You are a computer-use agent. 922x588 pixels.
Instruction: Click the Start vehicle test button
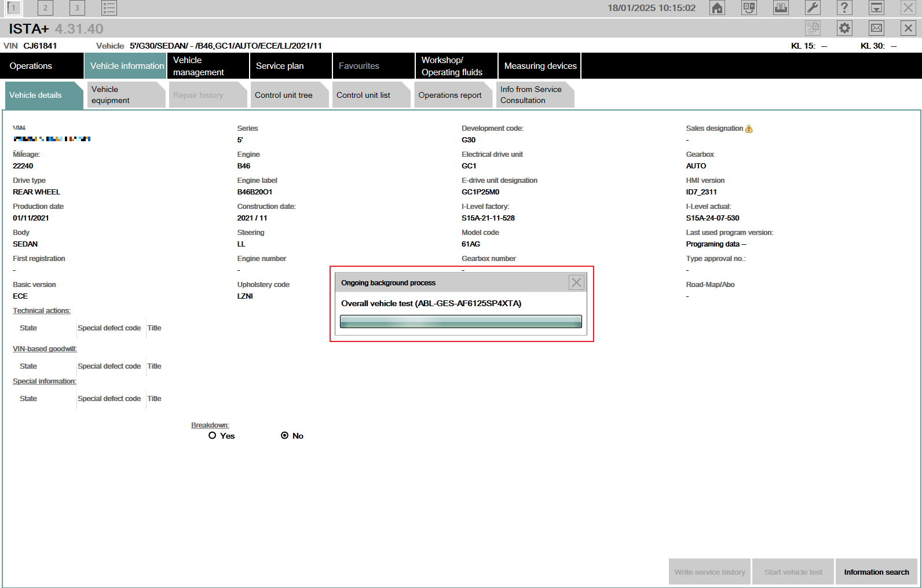793,572
